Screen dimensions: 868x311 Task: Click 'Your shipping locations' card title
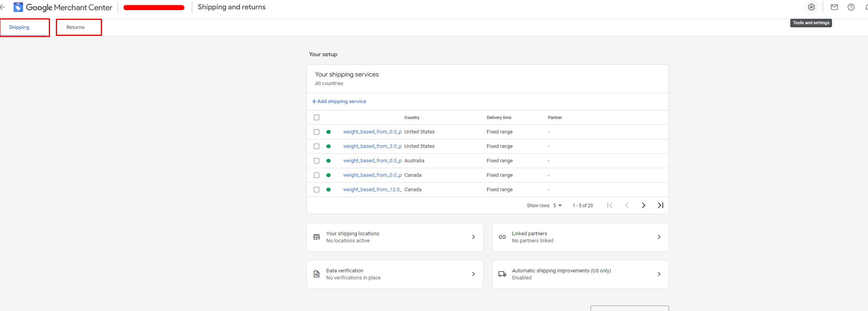click(353, 233)
